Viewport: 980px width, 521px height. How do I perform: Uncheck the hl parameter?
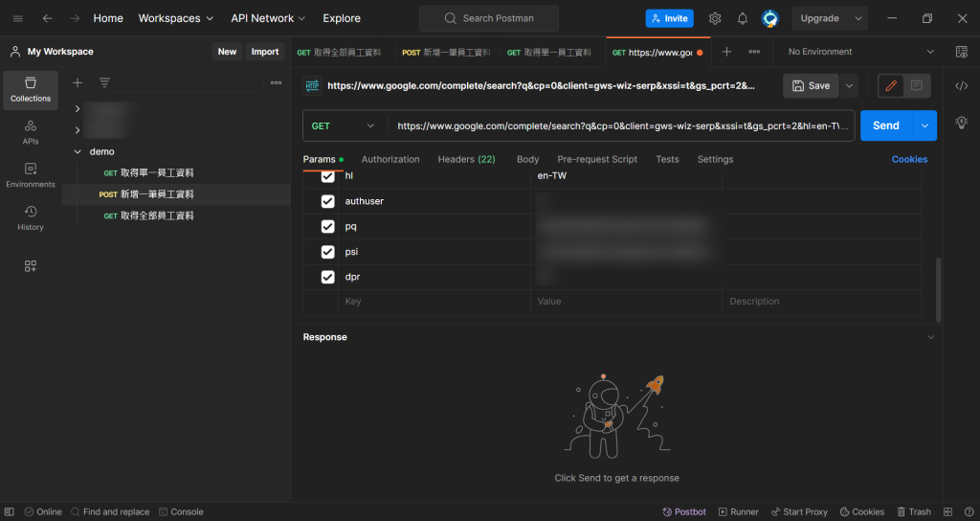pyautogui.click(x=327, y=176)
